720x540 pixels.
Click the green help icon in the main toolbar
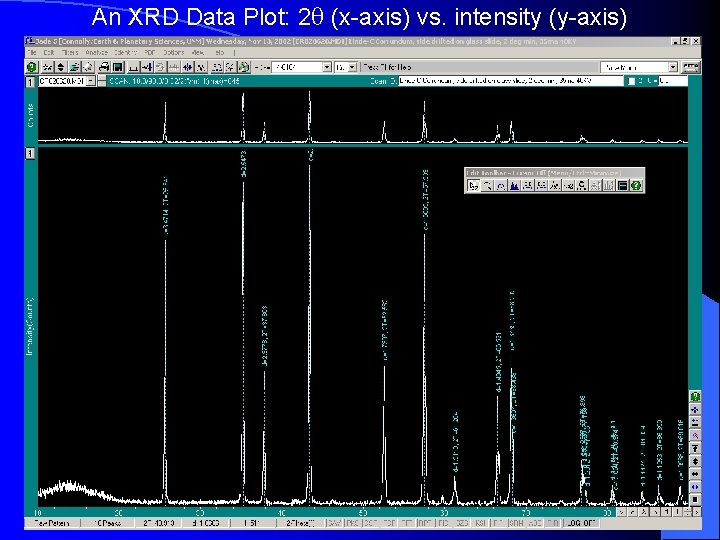pos(31,68)
